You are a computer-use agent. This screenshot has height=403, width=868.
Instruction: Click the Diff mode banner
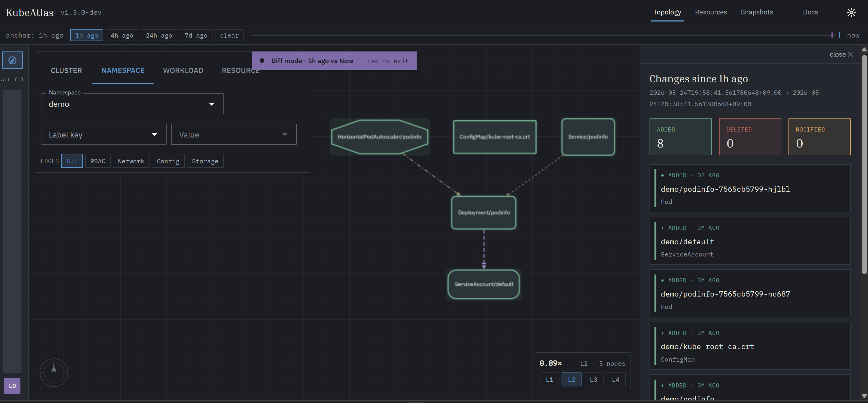(x=334, y=61)
